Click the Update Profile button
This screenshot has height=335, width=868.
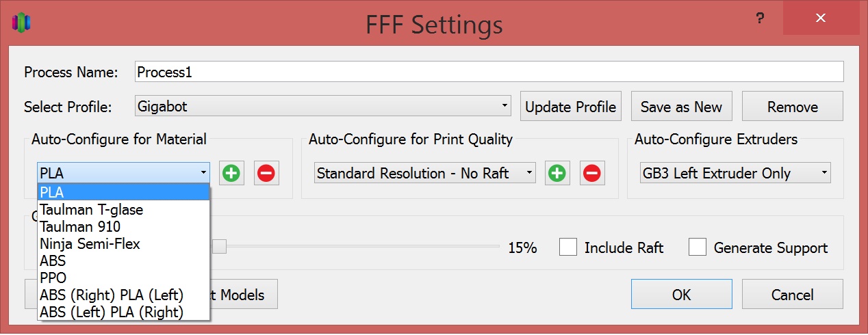click(x=570, y=107)
